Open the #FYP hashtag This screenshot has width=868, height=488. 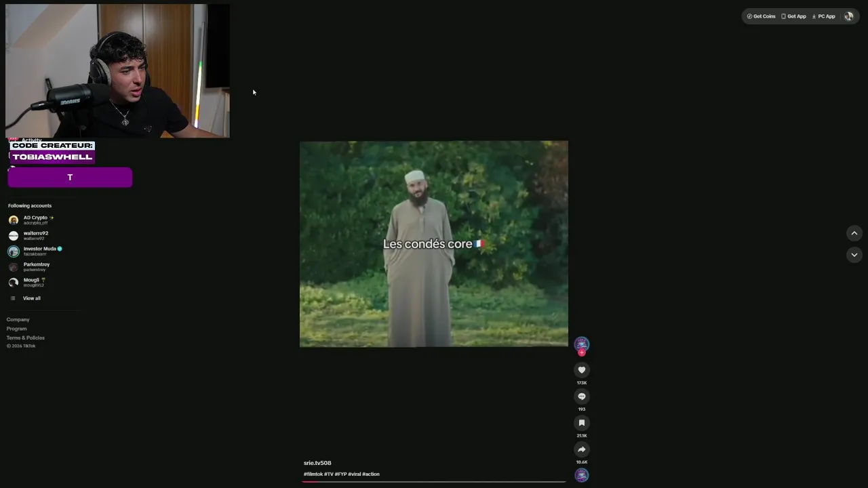pos(340,474)
